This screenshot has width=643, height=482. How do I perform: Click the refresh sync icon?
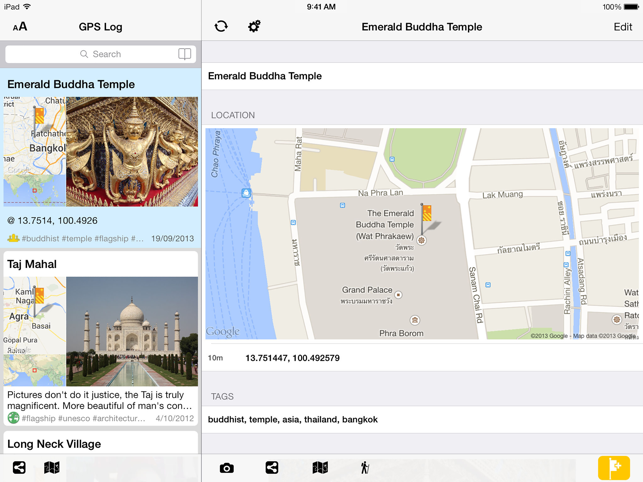point(221,26)
